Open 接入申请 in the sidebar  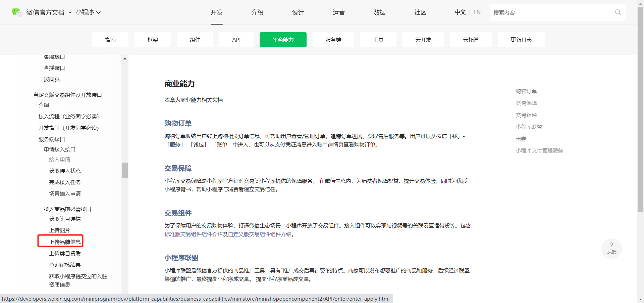point(60,159)
